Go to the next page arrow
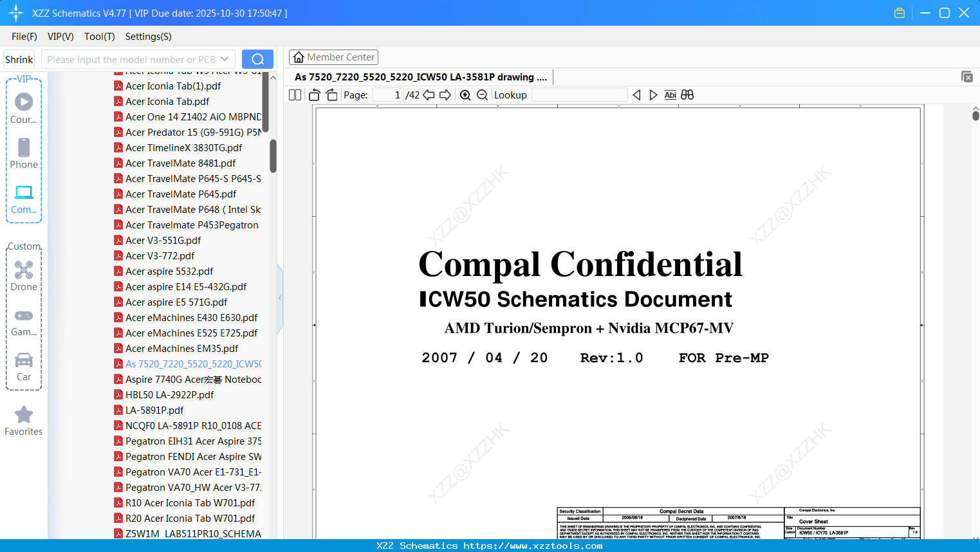 (445, 95)
